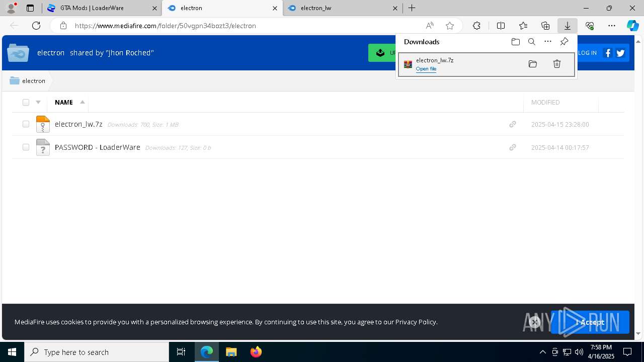The image size is (644, 362).
Task: Open the Favorites list icon
Action: (523, 26)
